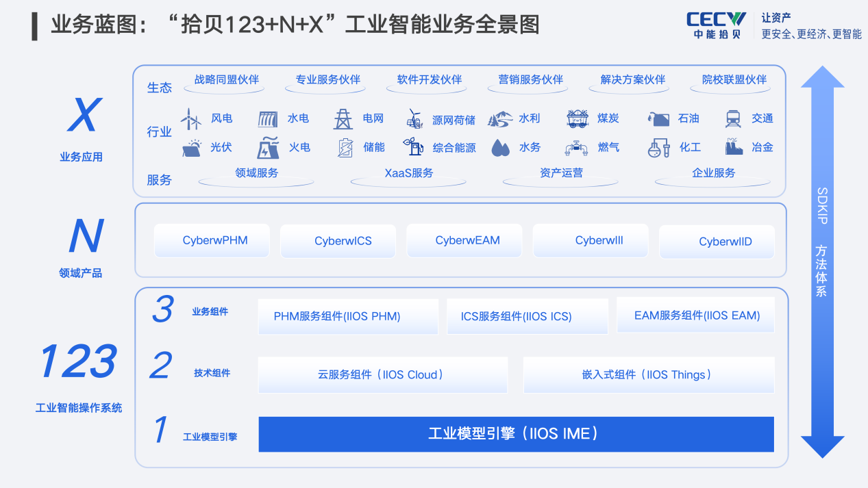Click the thermal power plant icon beside 火电
Image resolution: width=868 pixels, height=488 pixels.
(x=268, y=148)
